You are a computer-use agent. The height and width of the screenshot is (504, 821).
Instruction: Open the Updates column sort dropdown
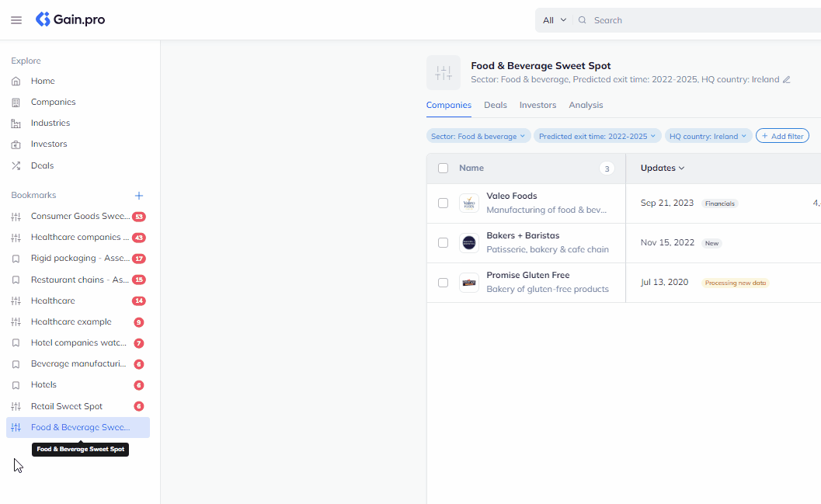point(663,168)
